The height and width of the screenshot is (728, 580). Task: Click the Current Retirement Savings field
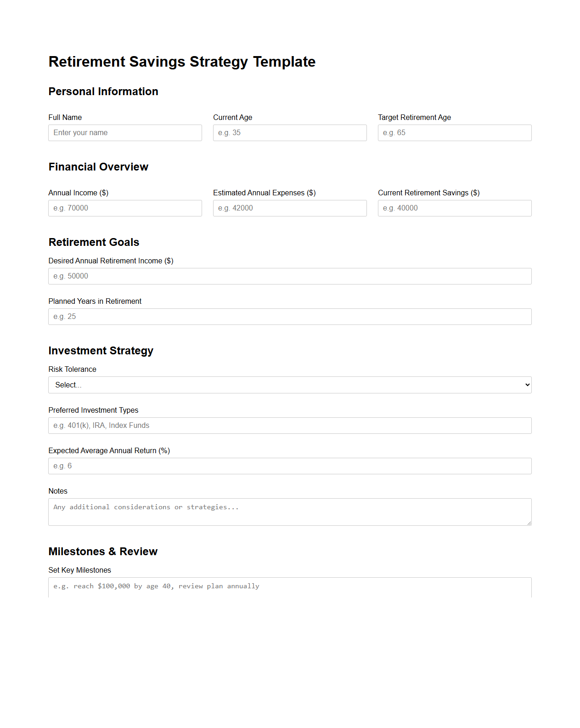point(454,208)
